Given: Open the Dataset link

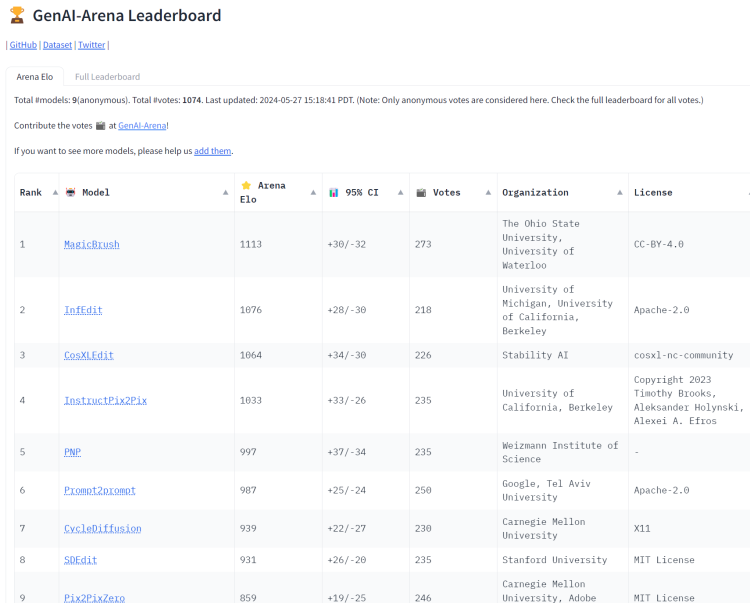Looking at the screenshot, I should (x=57, y=45).
